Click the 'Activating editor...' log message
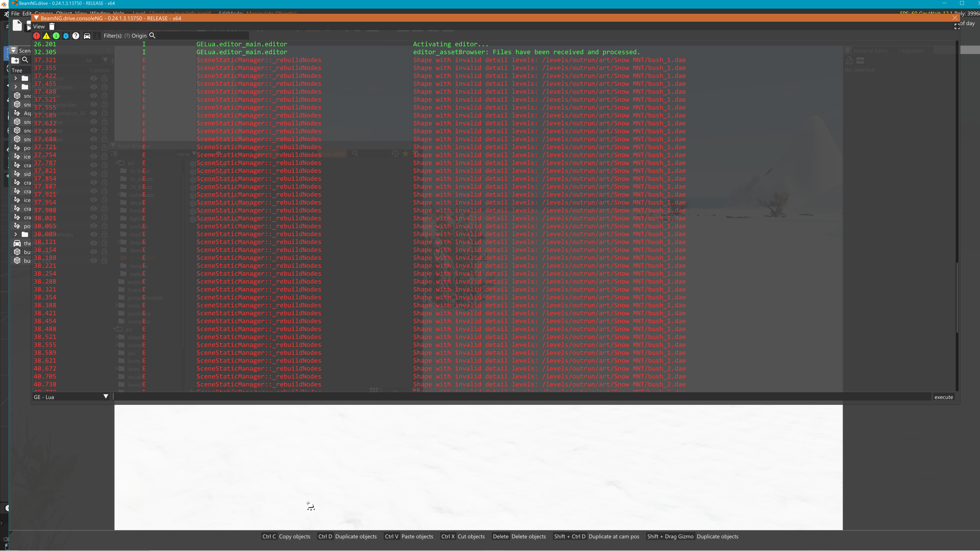 click(x=450, y=44)
